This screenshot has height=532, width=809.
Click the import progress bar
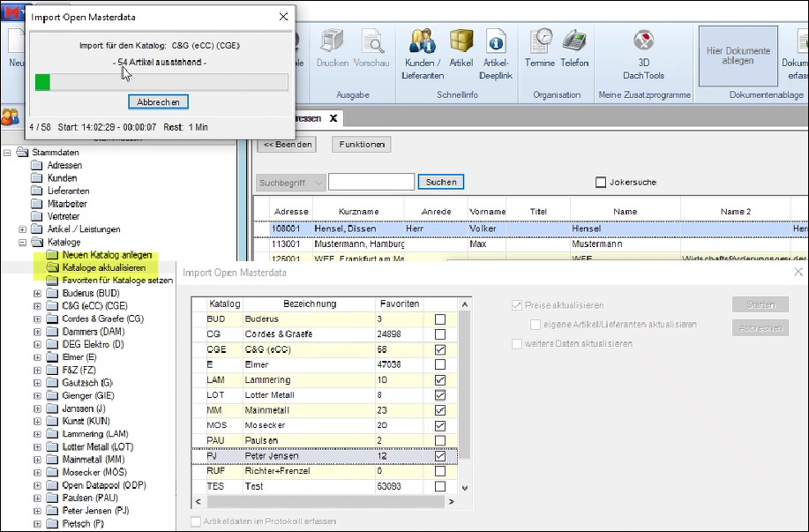161,83
